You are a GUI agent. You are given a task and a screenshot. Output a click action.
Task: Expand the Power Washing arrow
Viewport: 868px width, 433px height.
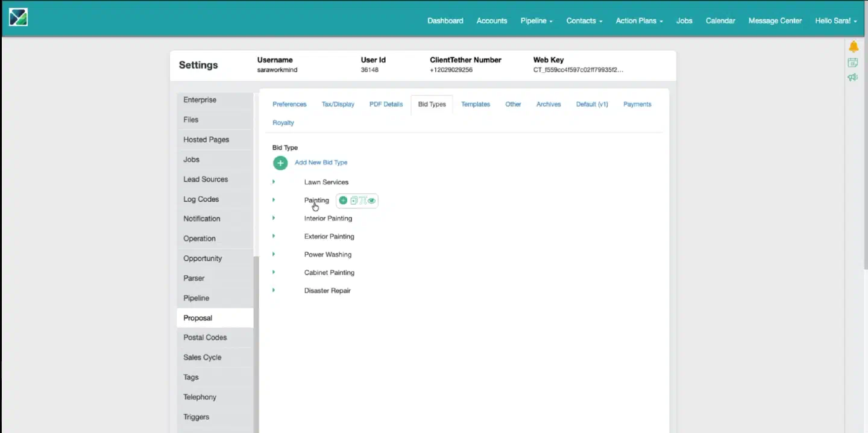(274, 254)
